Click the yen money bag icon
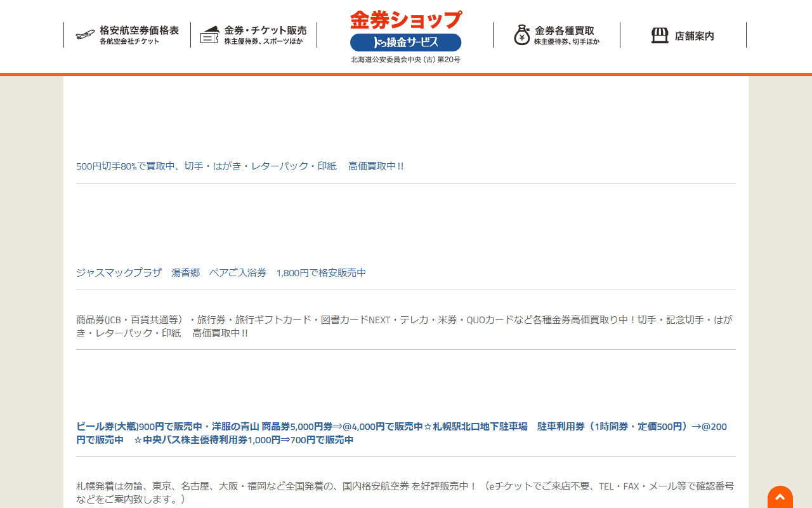Screen dimensions: 812x508 [521, 35]
